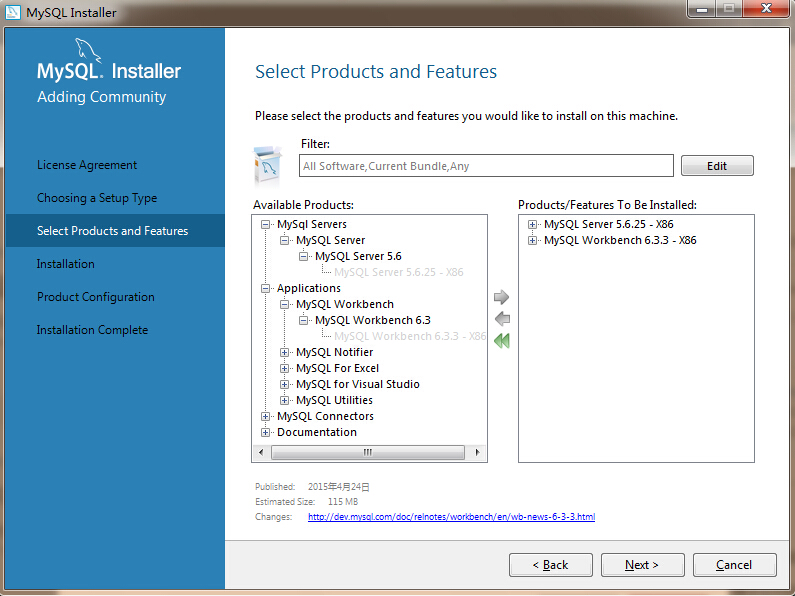Select MySQL Server 5.6.25 - X86 in available products
The width and height of the screenshot is (795, 596).
pyautogui.click(x=399, y=272)
